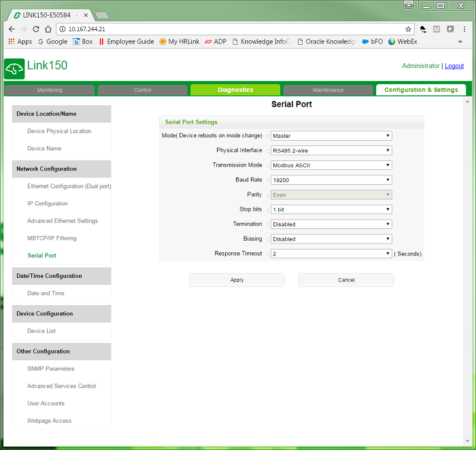
Task: Click the page scrollbar up arrow
Action: point(467,102)
